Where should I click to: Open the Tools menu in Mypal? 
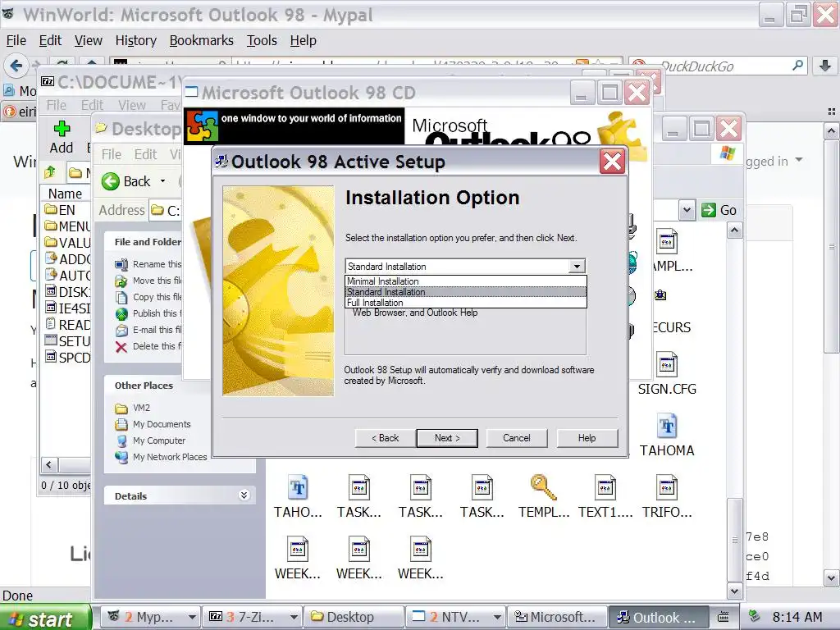[x=262, y=40]
